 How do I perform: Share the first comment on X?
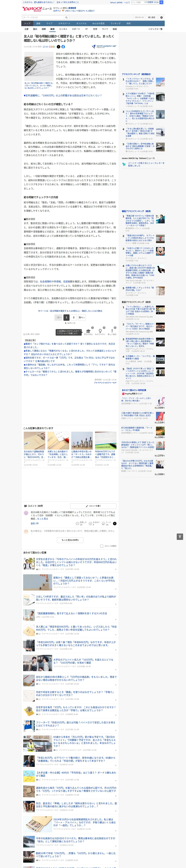point(114,524)
